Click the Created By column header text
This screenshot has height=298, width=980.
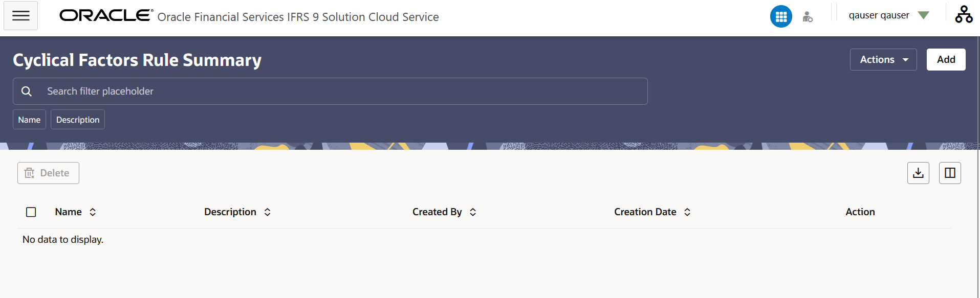pos(437,212)
